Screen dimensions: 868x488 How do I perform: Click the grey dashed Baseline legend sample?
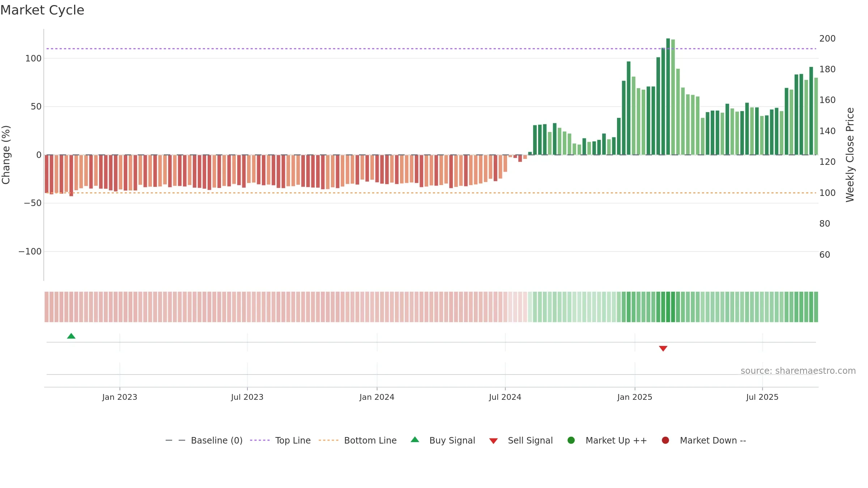pyautogui.click(x=175, y=440)
